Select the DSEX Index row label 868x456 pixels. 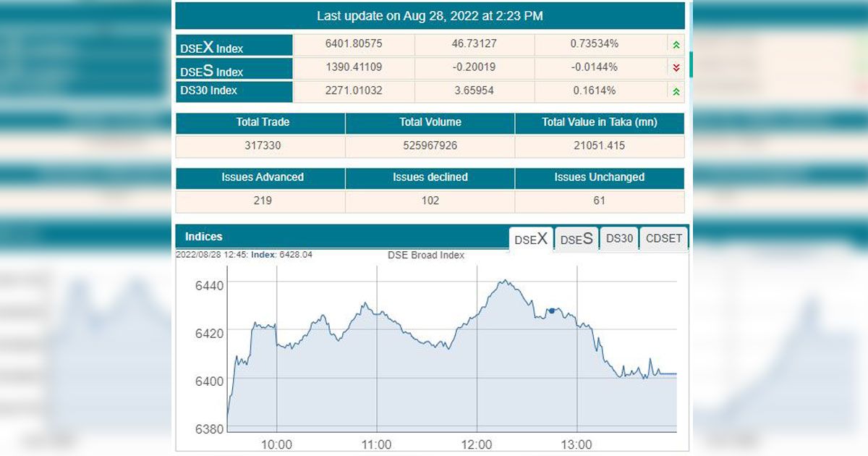click(234, 45)
